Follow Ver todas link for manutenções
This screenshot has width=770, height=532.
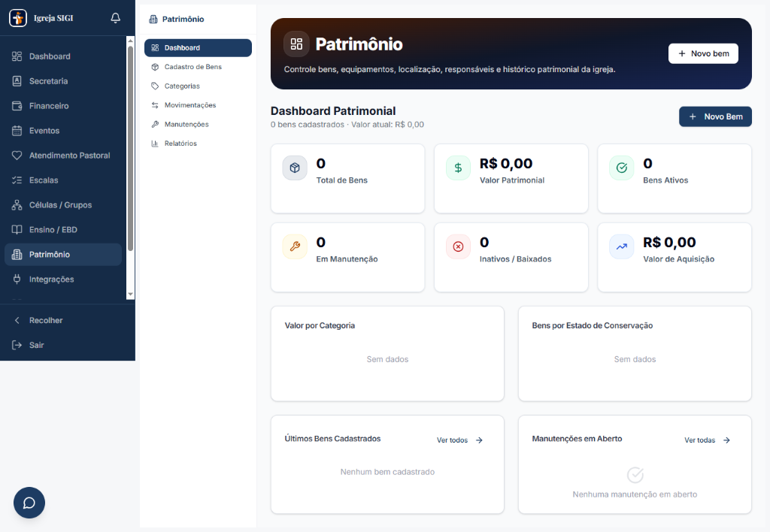pos(708,440)
